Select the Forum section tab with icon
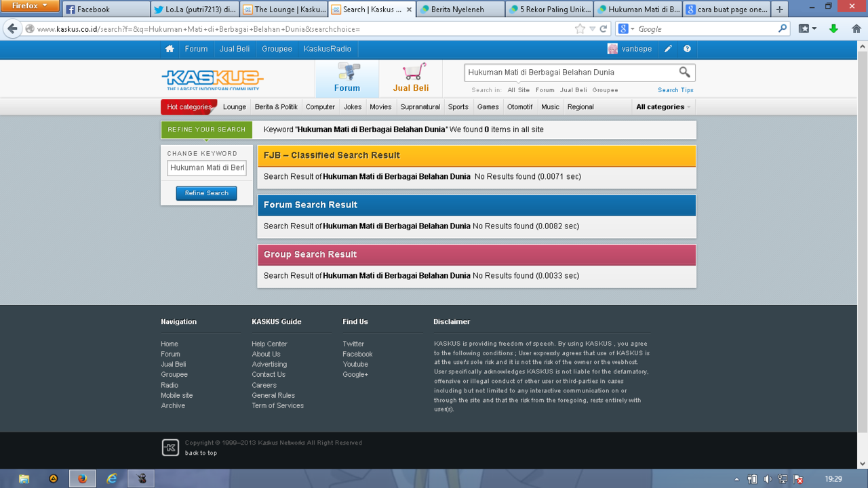 pos(347,79)
